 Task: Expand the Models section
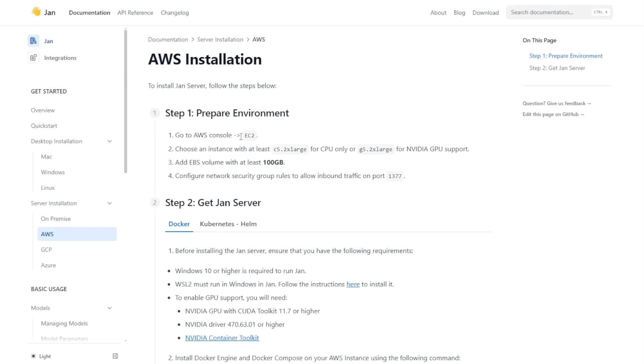coord(109,308)
